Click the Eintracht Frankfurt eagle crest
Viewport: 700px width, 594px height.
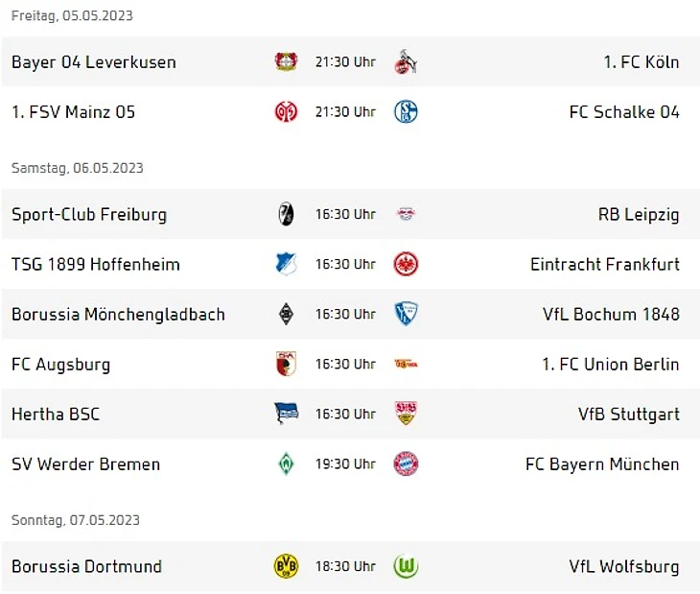(406, 265)
